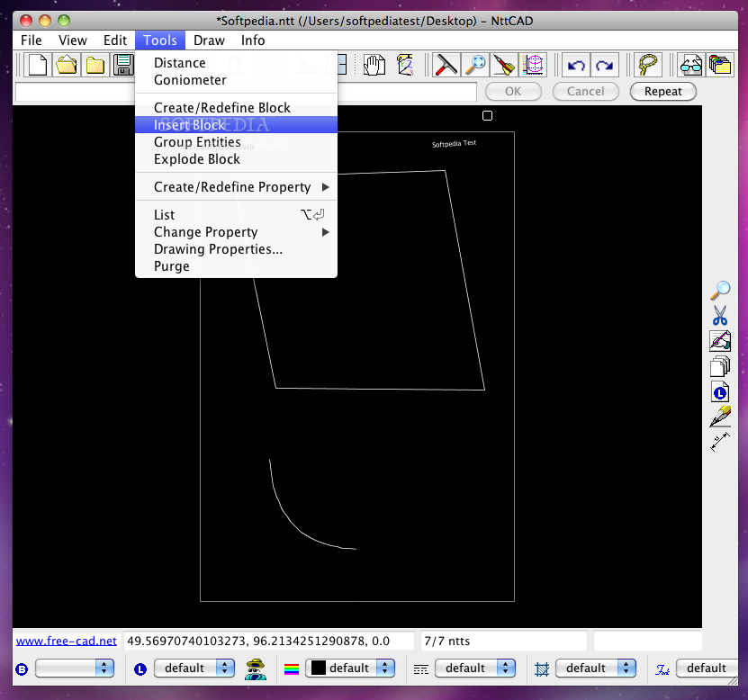Click the coordinates readout field

point(269,641)
